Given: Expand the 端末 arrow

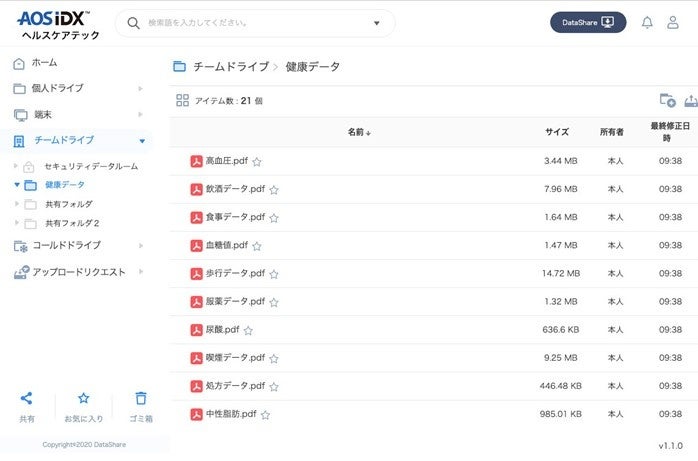Looking at the screenshot, I should click(140, 114).
